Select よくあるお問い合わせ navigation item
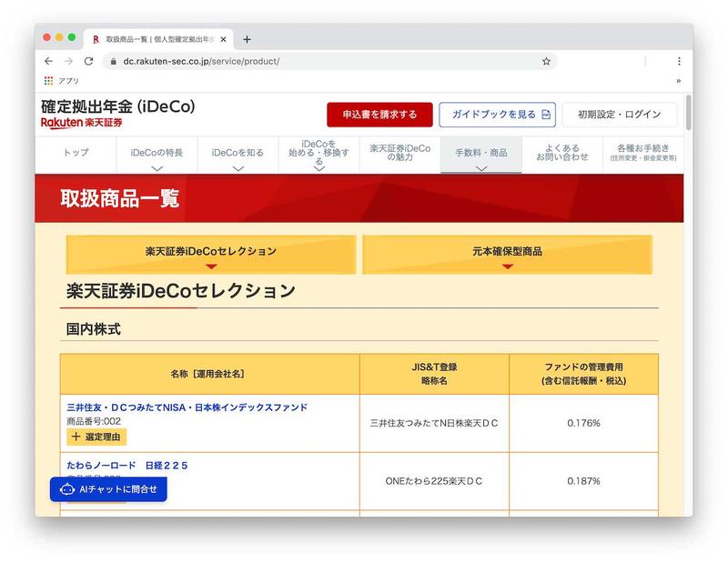728x563 pixels. [561, 155]
